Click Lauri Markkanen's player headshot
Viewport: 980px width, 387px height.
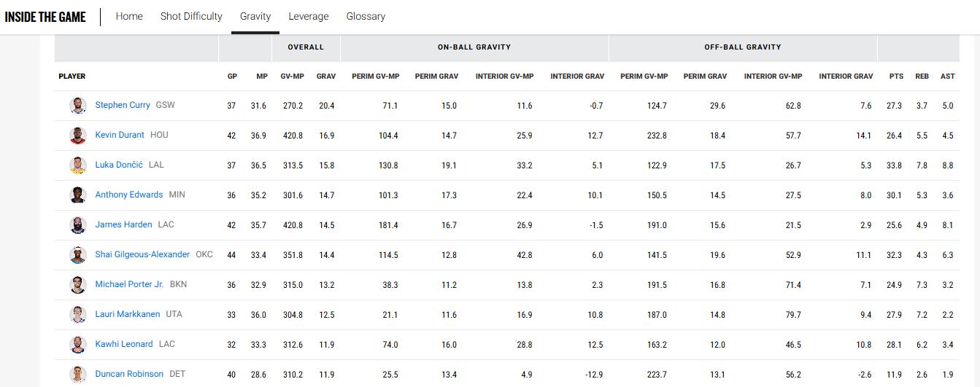pos(78,315)
